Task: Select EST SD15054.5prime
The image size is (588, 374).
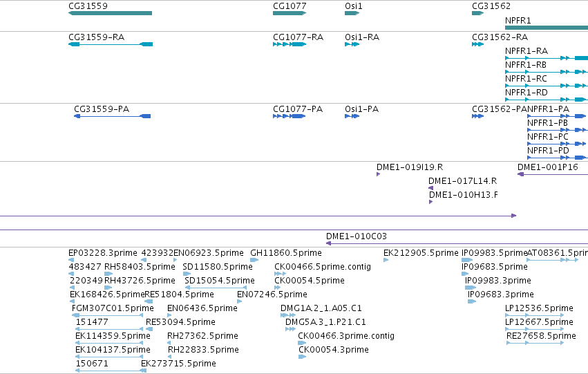Action: [x=216, y=288]
